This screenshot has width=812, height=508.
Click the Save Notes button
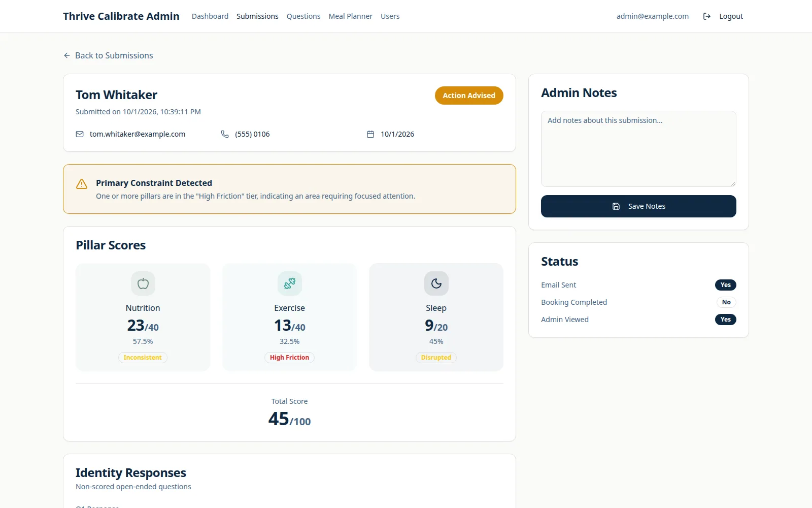click(x=638, y=206)
